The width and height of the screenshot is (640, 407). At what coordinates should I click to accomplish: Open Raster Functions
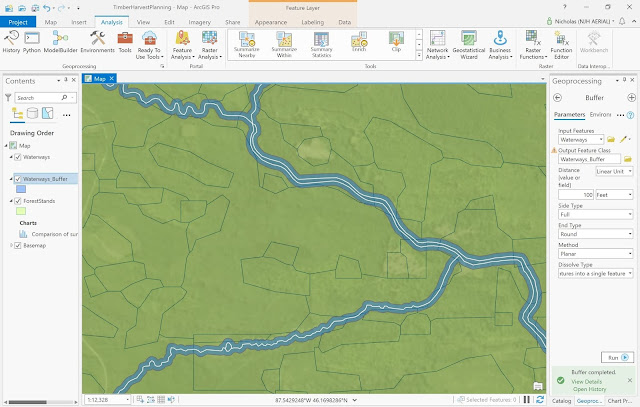coord(533,45)
